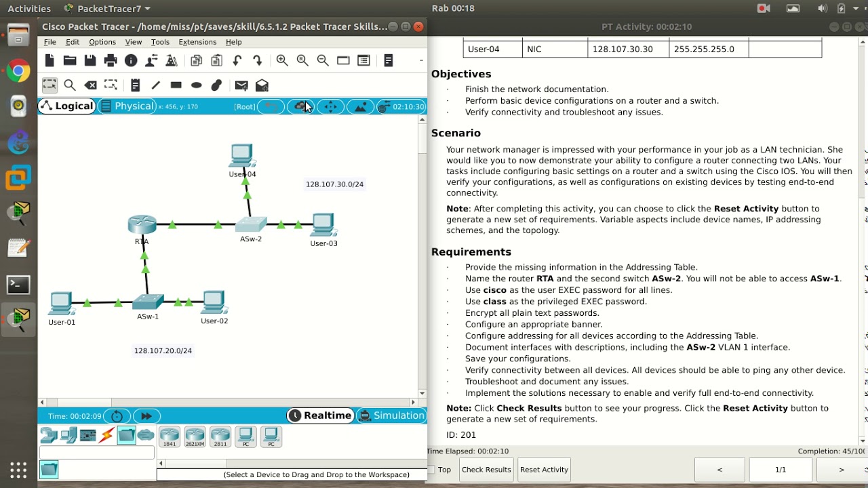868x488 pixels.
Task: Select the Draw Line tool
Action: point(155,85)
